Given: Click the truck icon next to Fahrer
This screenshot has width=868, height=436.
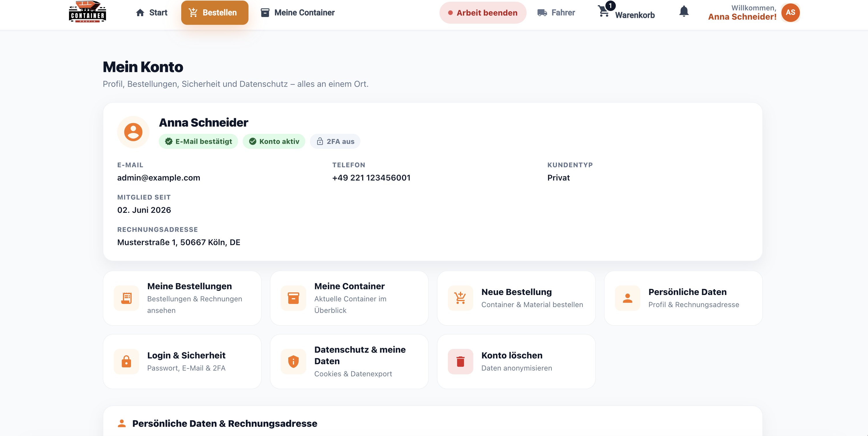Looking at the screenshot, I should 542,13.
